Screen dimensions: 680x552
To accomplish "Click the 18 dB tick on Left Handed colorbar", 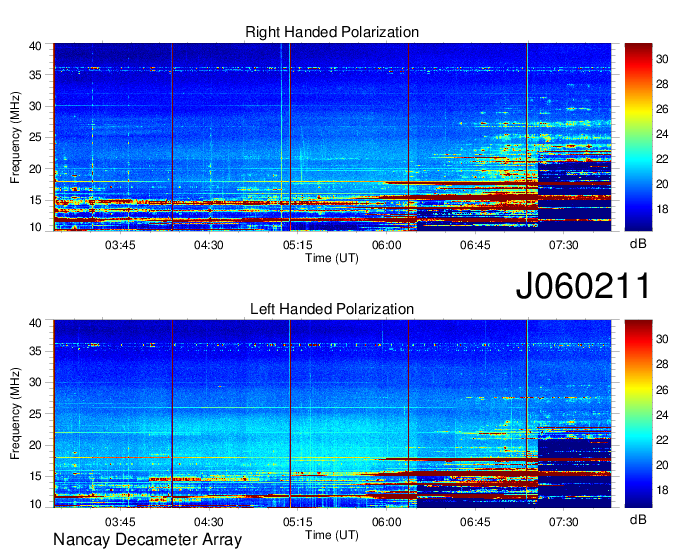I will click(x=662, y=490).
